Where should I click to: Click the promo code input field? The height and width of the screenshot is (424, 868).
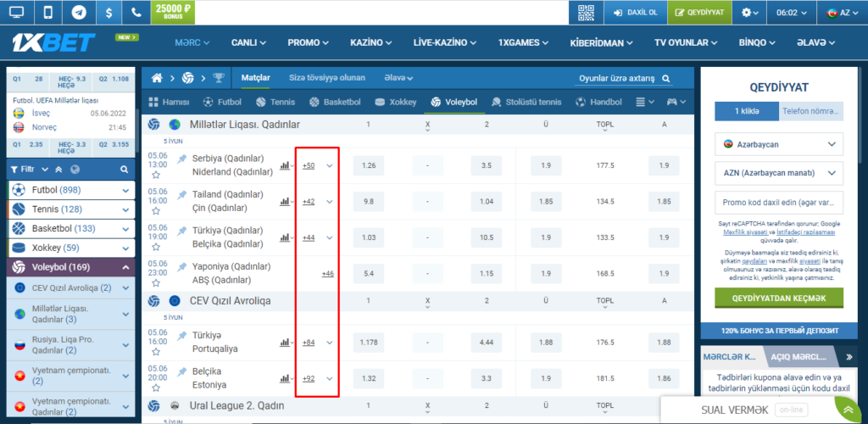tap(779, 203)
